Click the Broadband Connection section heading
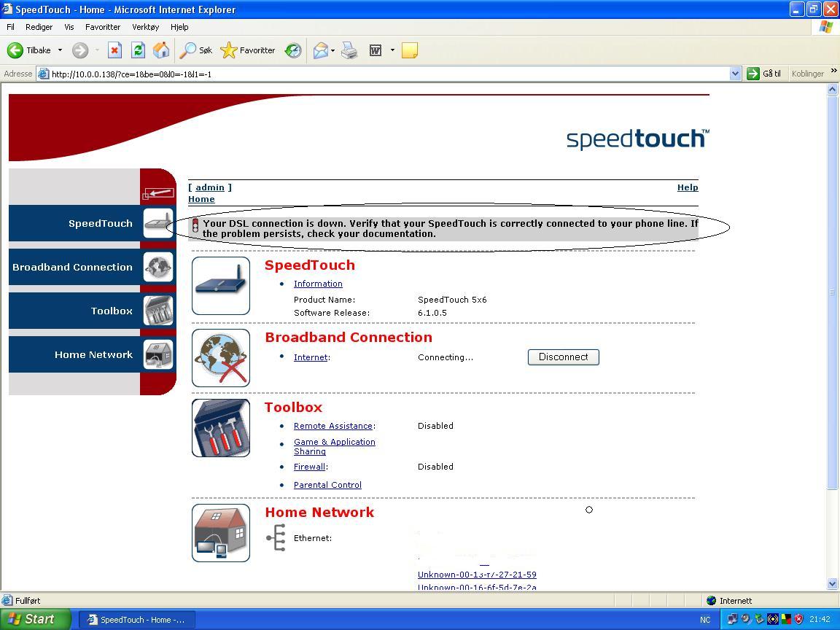This screenshot has width=840, height=630. [x=349, y=338]
